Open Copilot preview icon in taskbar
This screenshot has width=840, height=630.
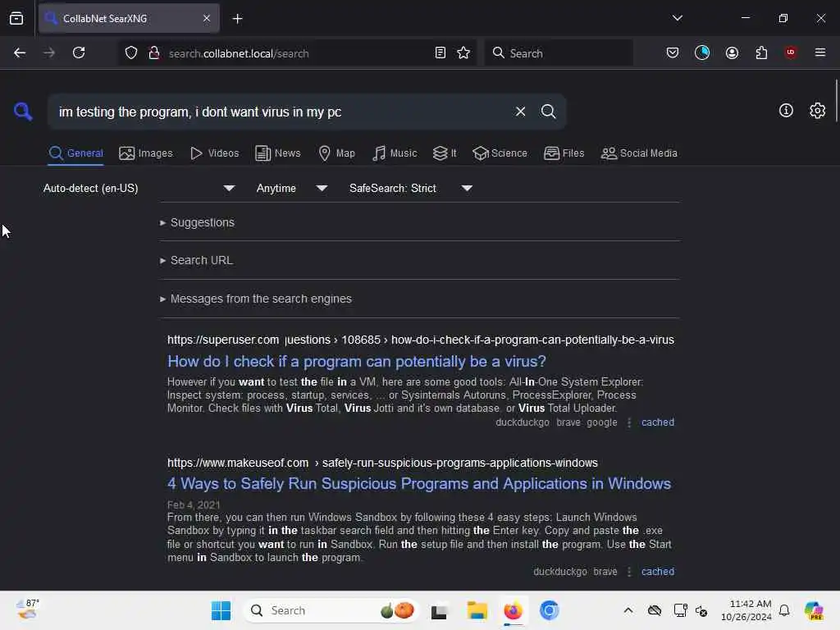click(x=813, y=610)
